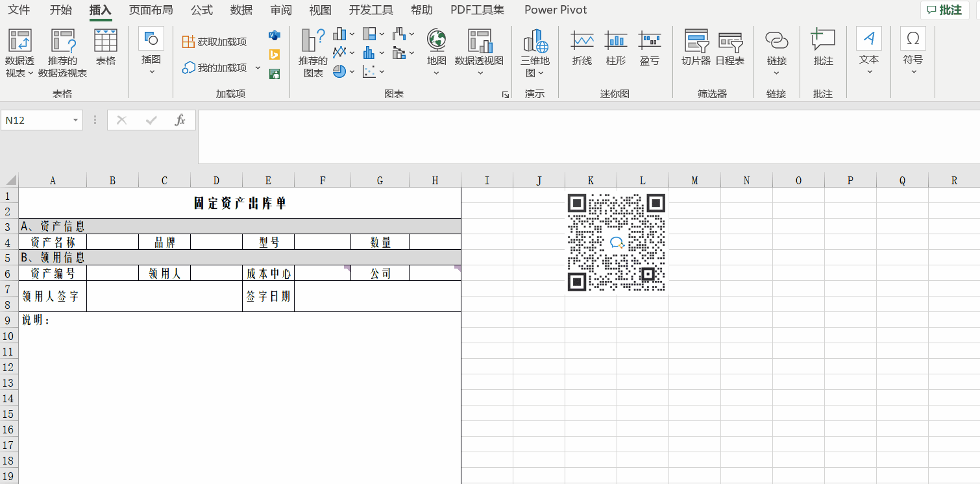This screenshot has width=980, height=484.
Task: Click Get Add-ins (获取加载项)
Action: tap(215, 42)
